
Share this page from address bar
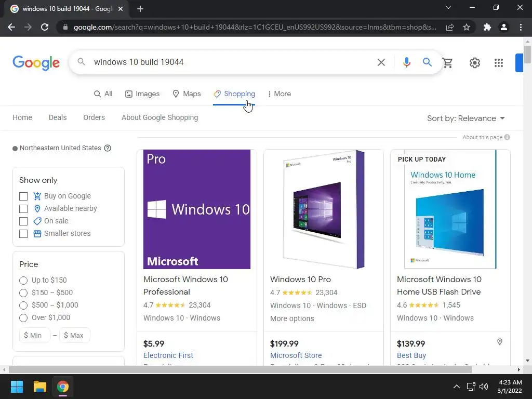(450, 27)
